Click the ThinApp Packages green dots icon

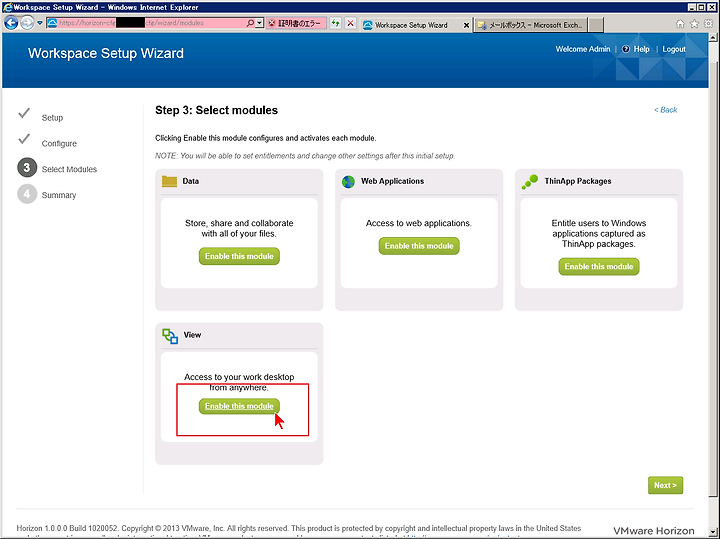530,181
